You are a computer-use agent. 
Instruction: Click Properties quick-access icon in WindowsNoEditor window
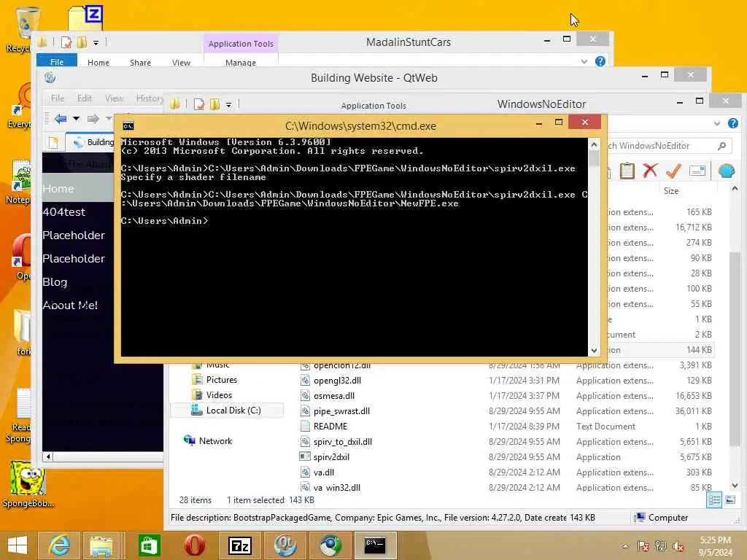pos(198,104)
